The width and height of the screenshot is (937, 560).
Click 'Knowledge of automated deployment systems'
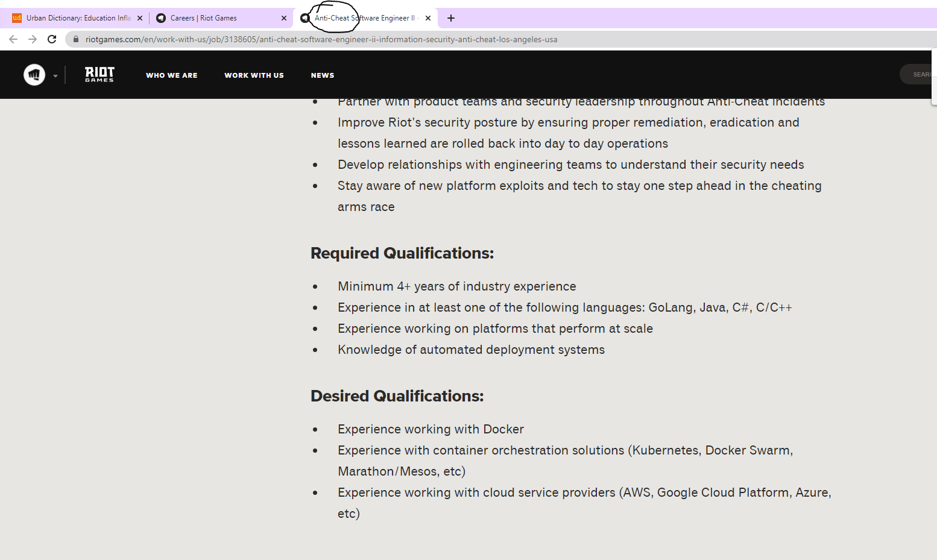[x=471, y=350]
